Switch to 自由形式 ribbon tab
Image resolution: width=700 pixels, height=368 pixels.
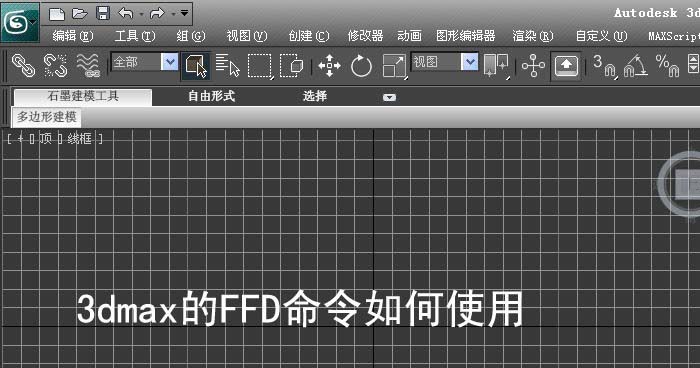[x=211, y=96]
